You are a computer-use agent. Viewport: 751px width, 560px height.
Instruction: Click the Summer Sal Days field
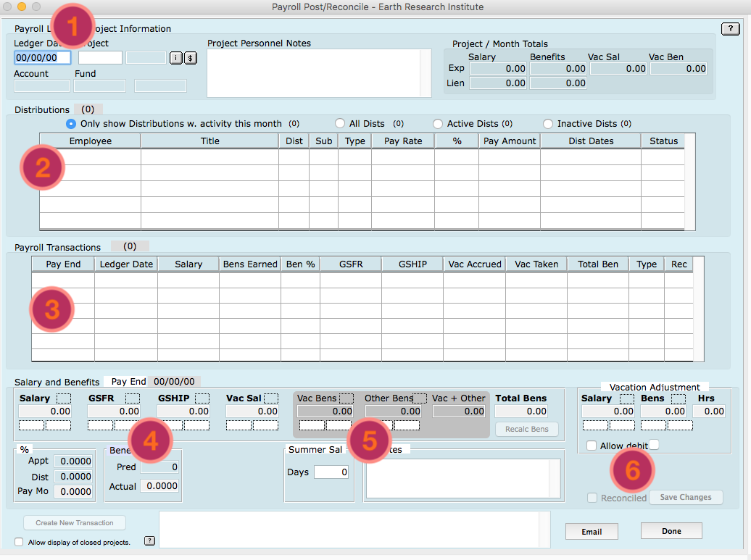click(x=331, y=472)
